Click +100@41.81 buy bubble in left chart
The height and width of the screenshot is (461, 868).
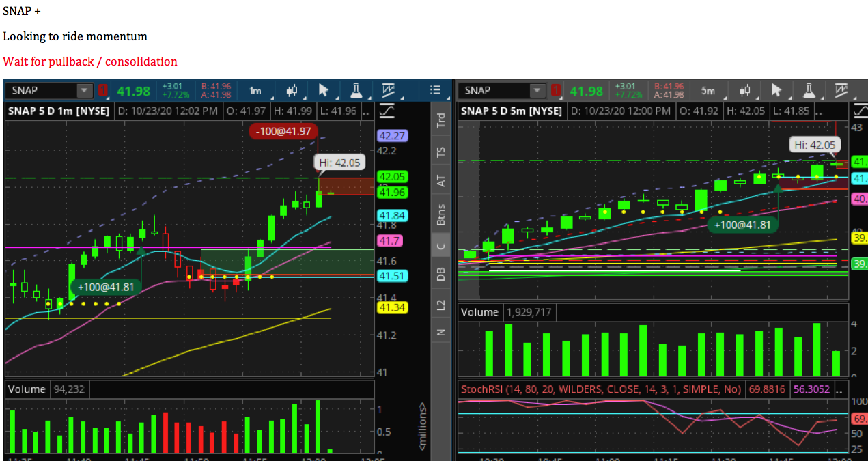(106, 287)
